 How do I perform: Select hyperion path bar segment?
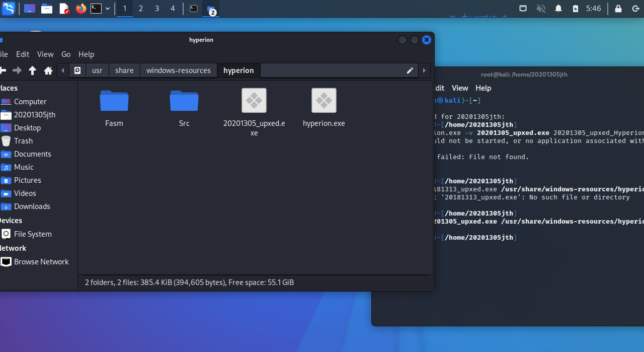pos(238,71)
